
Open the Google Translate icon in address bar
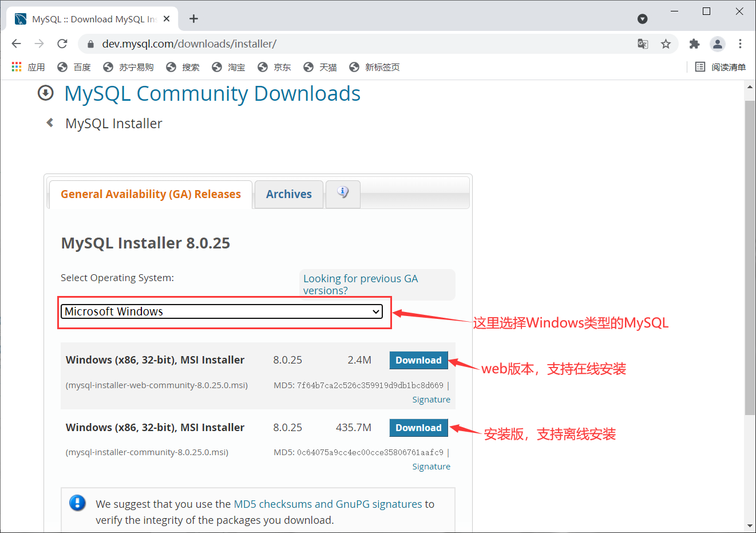643,44
